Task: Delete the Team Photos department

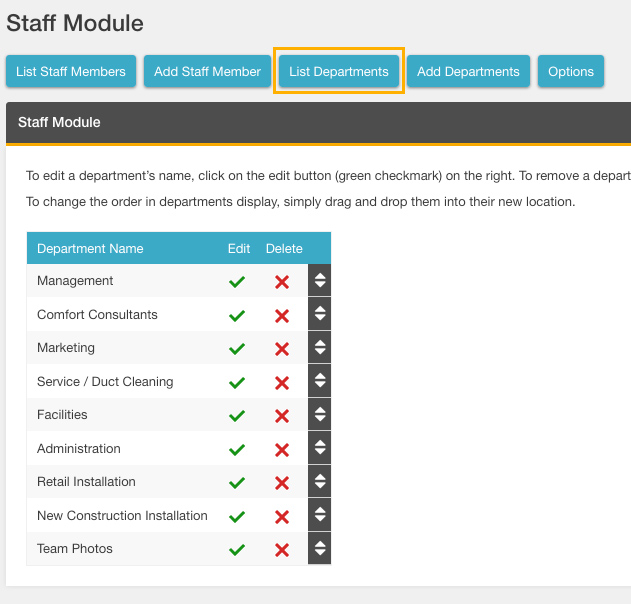Action: coord(282,550)
